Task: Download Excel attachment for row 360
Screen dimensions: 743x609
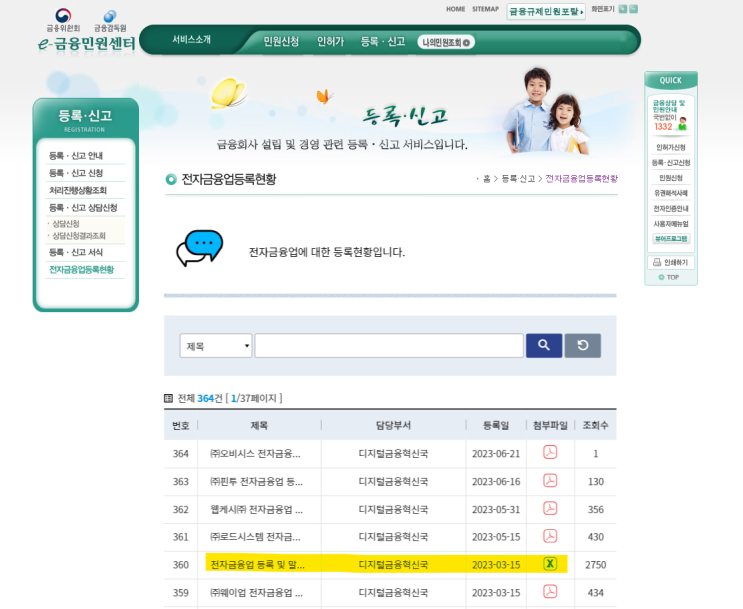Action: click(x=550, y=564)
